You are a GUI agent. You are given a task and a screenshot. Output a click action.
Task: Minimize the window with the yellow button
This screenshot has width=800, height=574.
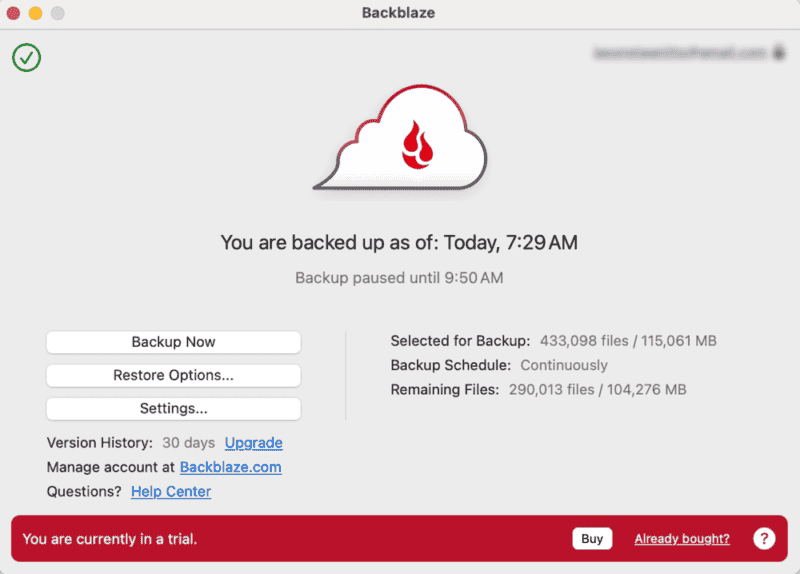35,13
